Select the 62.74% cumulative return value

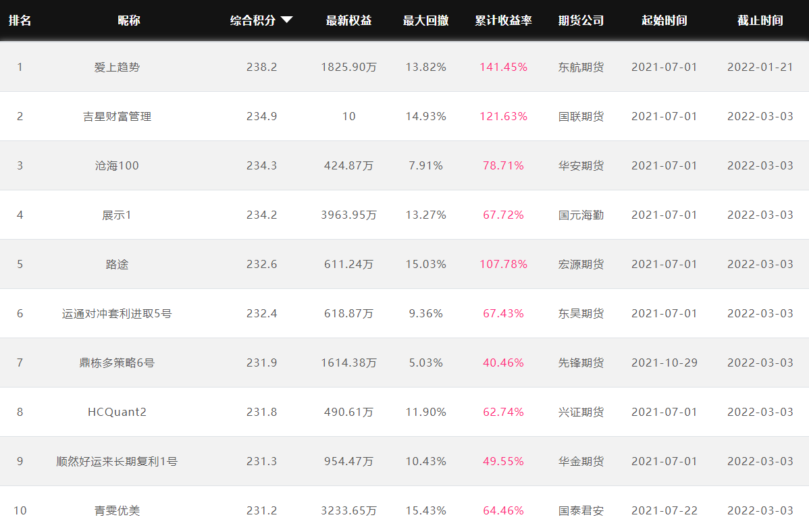[x=504, y=413]
